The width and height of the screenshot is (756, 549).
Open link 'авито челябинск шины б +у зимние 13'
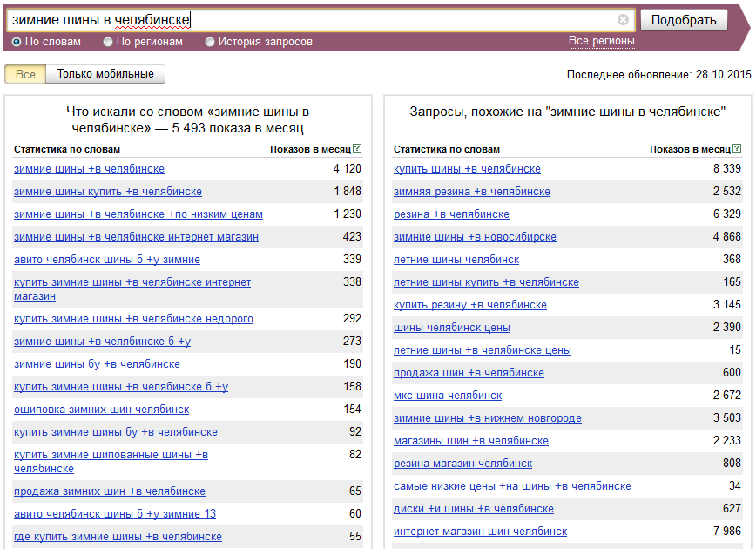[x=115, y=514]
